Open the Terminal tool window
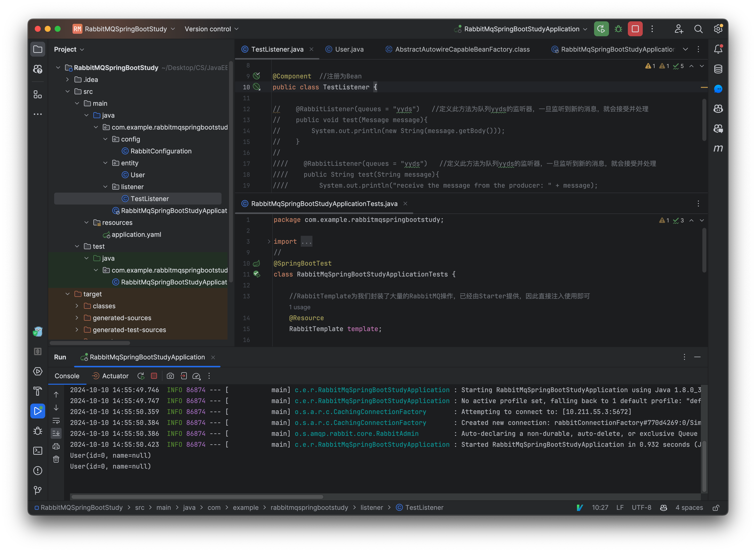Screen dimensions: 756x552 click(38, 451)
